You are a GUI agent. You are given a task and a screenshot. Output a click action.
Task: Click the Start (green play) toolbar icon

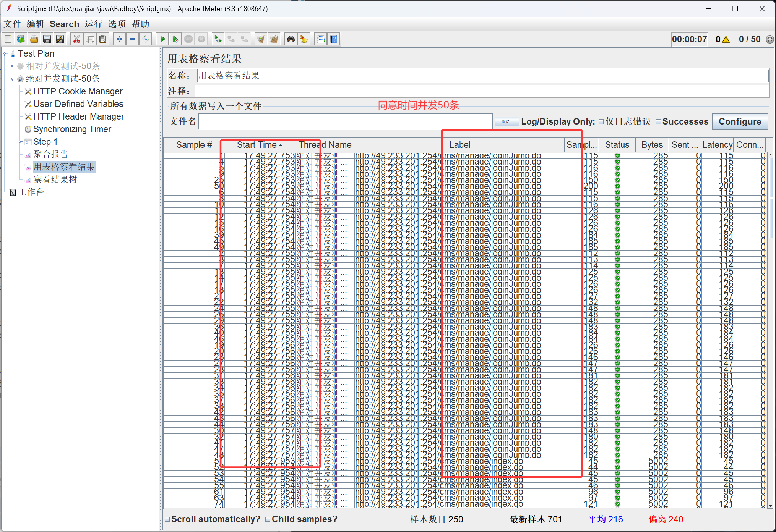click(162, 39)
